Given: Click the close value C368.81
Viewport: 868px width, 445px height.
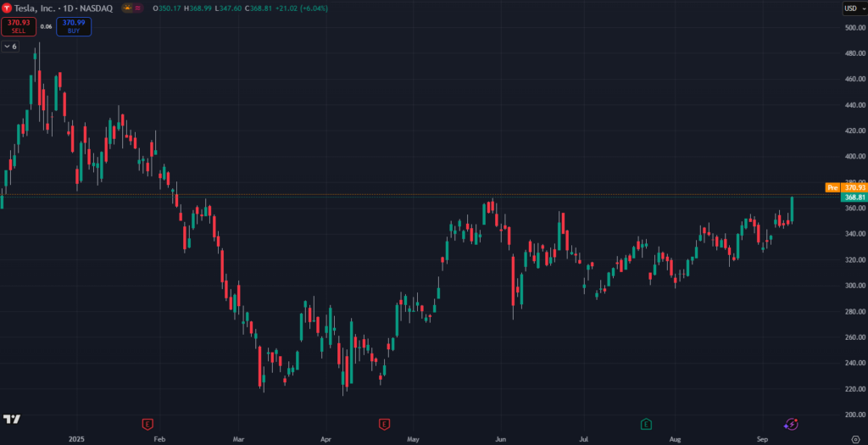Looking at the screenshot, I should 259,8.
